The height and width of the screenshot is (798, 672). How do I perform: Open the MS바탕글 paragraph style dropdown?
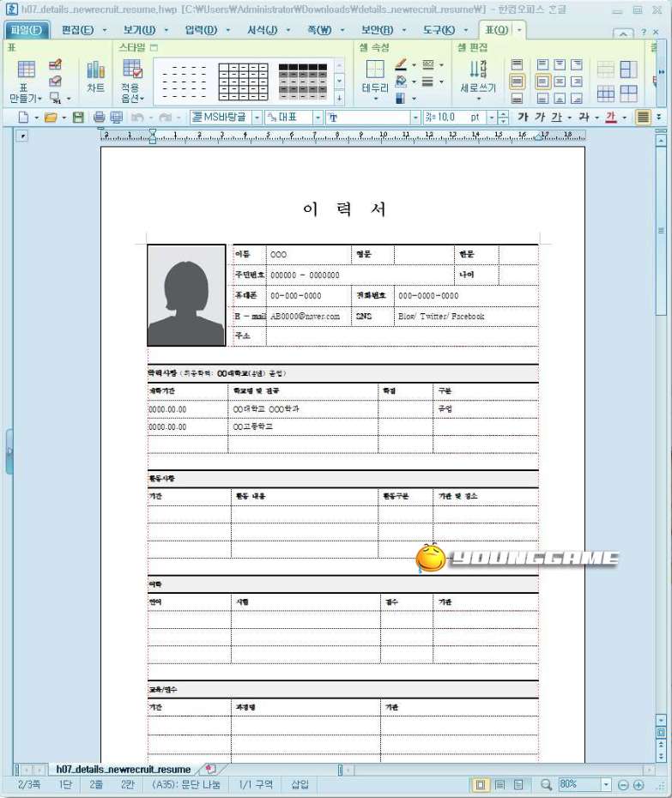click(257, 118)
